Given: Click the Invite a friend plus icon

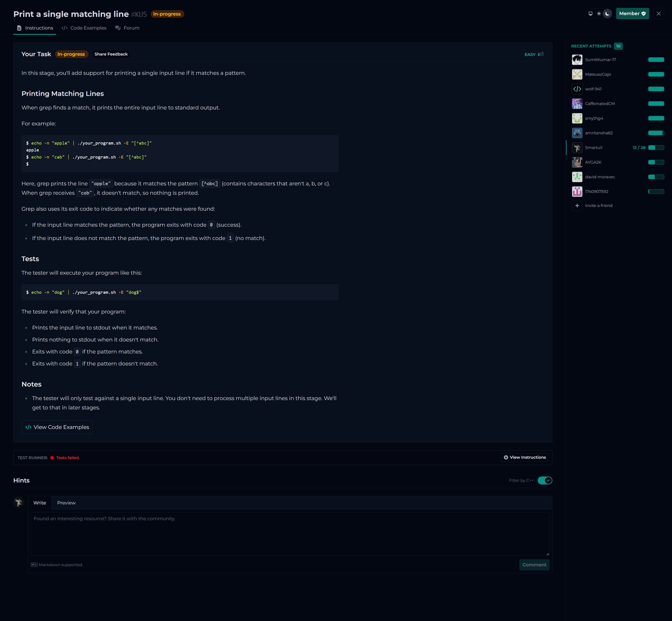Looking at the screenshot, I should point(577,206).
